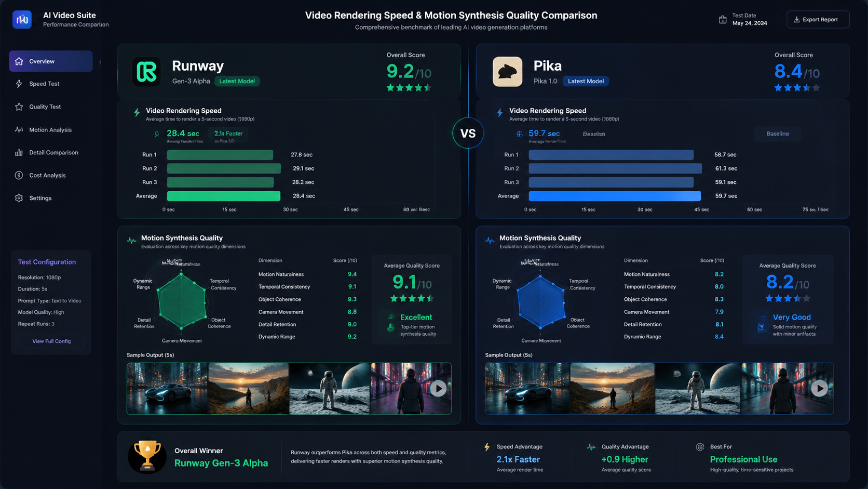Screen dimensions: 868x489
Task: Click the May 24, 2024 test date
Action: [750, 23]
